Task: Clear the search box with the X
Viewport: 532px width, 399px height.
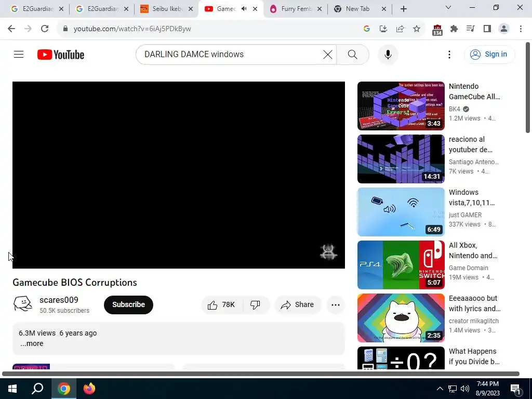Action: pyautogui.click(x=327, y=54)
